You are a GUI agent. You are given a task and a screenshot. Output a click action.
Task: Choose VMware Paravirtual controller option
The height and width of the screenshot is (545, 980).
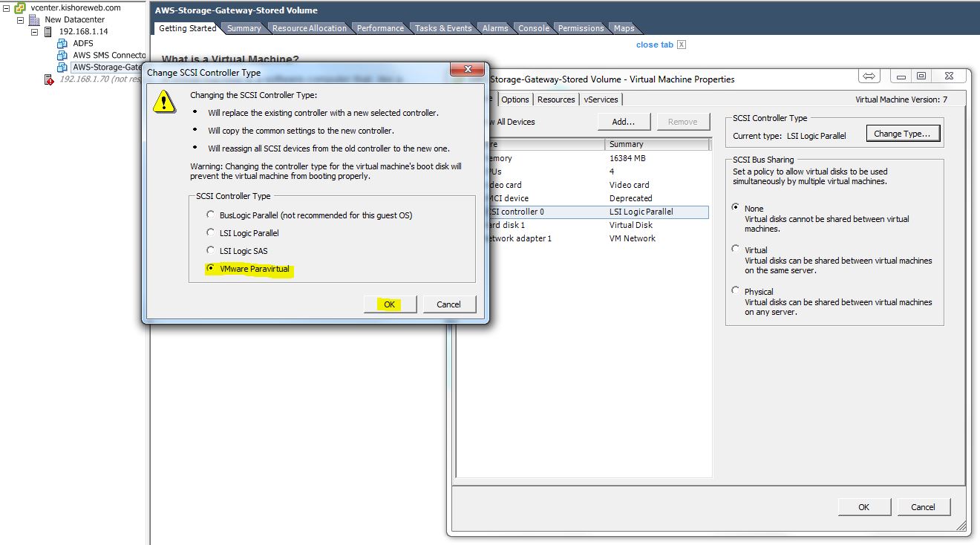click(x=211, y=269)
